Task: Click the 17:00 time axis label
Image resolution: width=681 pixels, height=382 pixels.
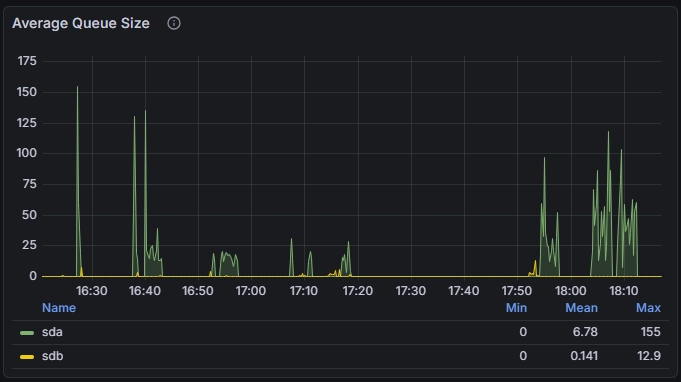Action: (x=251, y=291)
